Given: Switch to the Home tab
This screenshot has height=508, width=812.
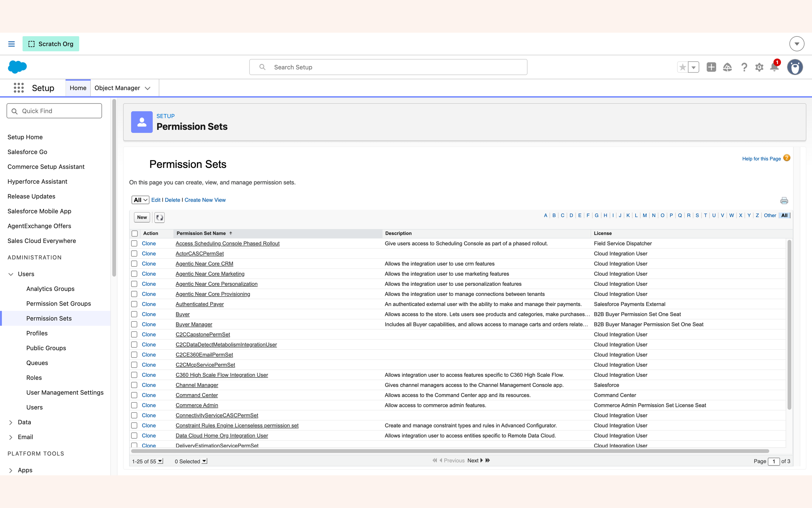Looking at the screenshot, I should pos(78,88).
